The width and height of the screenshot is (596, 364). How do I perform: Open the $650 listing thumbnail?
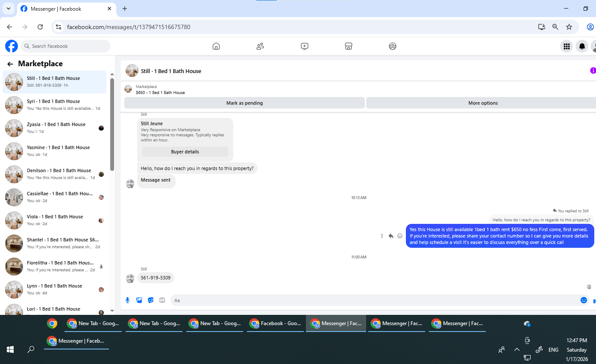click(x=128, y=89)
